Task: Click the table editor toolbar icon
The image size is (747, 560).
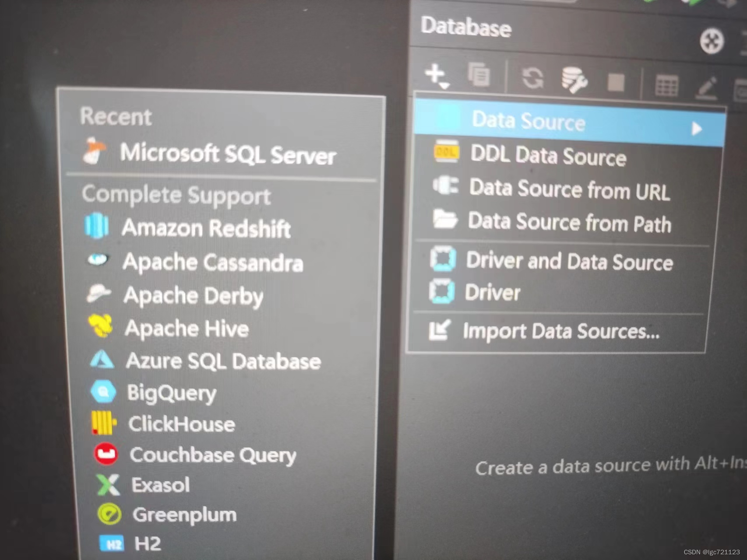Action: tap(666, 85)
